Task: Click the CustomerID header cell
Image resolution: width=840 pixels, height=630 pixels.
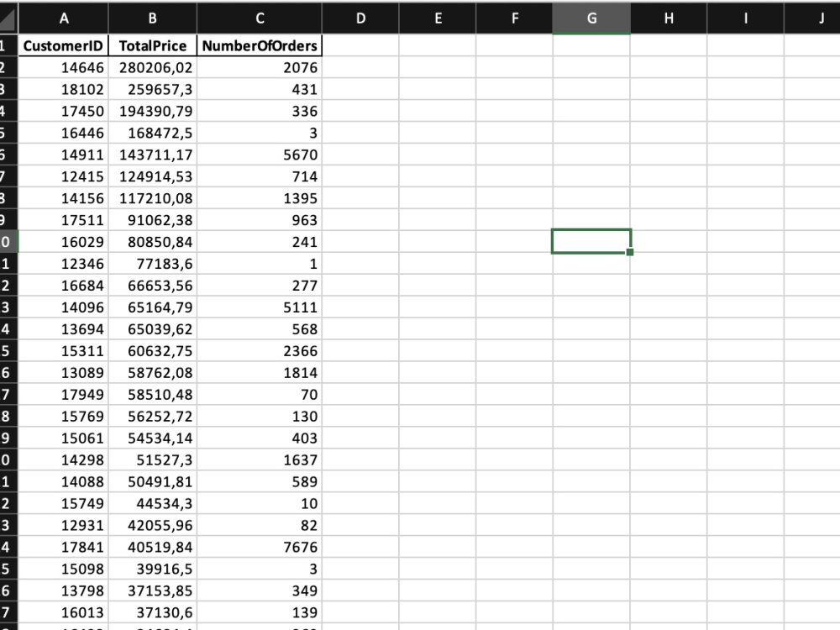Action: tap(63, 45)
